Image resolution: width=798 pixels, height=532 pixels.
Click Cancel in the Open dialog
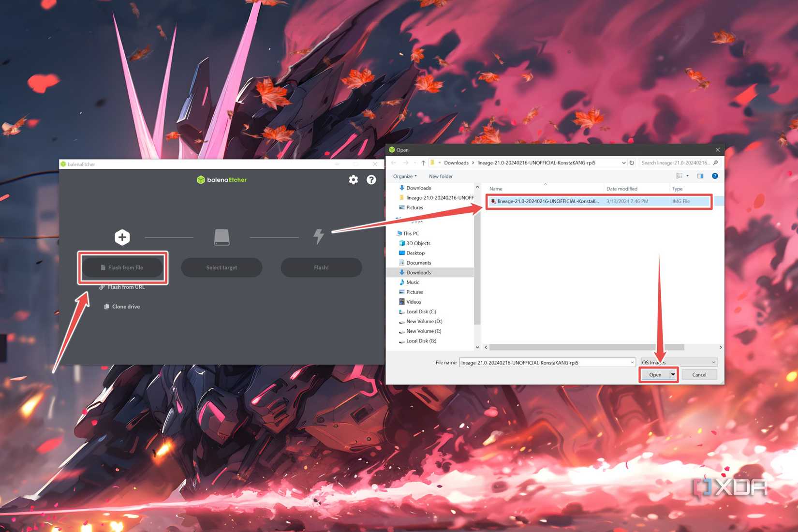[699, 375]
